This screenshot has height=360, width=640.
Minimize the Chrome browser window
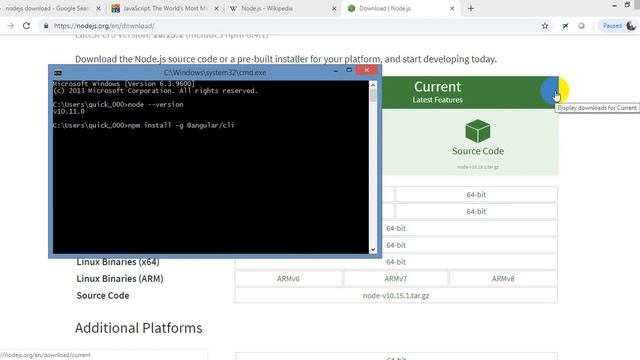pyautogui.click(x=614, y=5)
